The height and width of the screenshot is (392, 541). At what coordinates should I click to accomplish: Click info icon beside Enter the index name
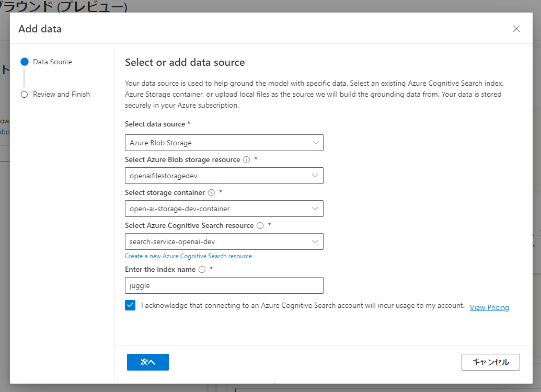point(202,270)
